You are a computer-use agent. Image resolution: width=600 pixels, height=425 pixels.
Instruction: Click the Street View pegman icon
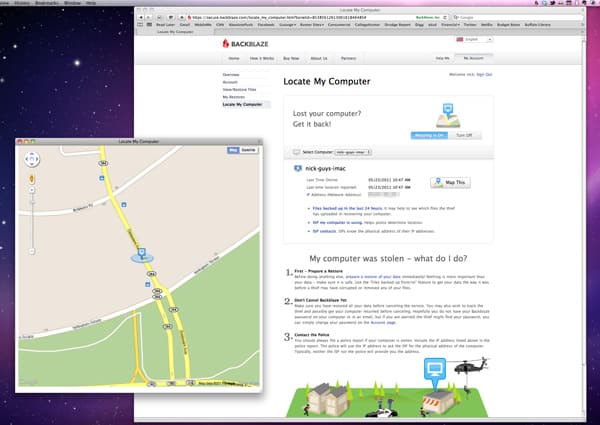click(x=31, y=178)
